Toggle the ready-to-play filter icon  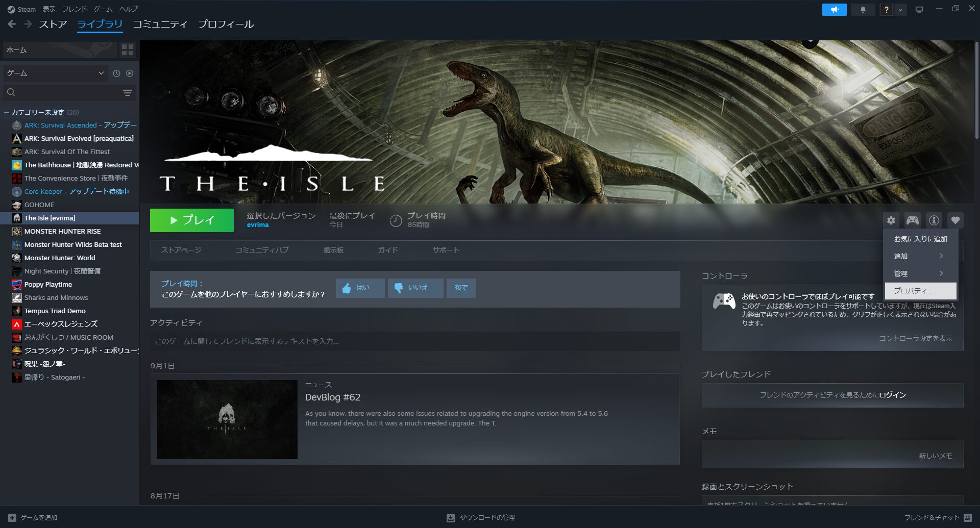(130, 73)
